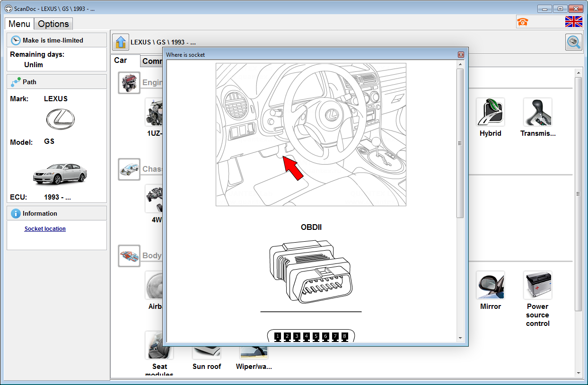Open Power source control icon

pos(537,285)
